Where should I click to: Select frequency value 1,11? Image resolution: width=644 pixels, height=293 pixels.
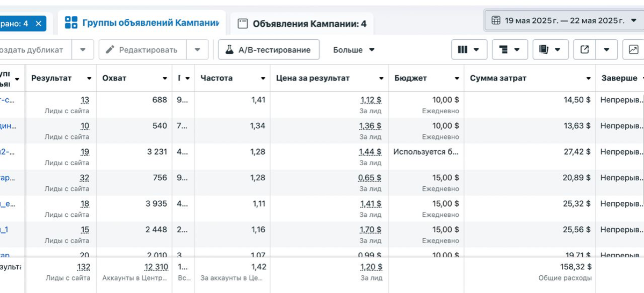[258, 203]
